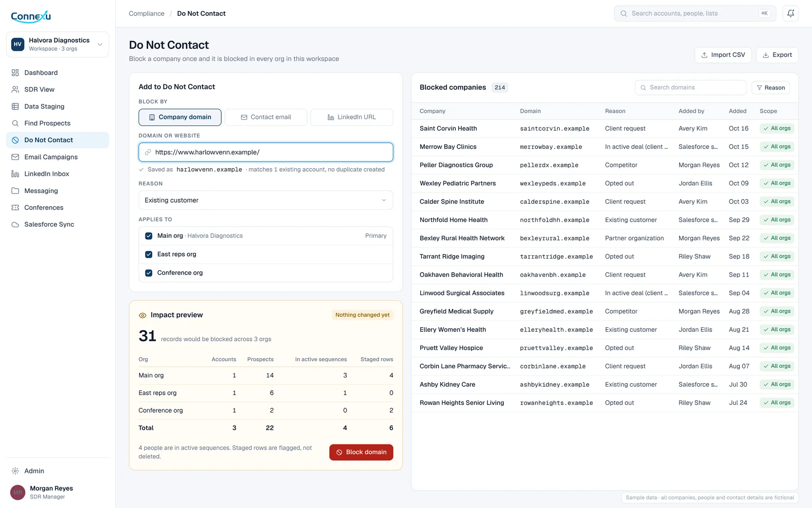Click the link icon in domain field

pos(148,152)
